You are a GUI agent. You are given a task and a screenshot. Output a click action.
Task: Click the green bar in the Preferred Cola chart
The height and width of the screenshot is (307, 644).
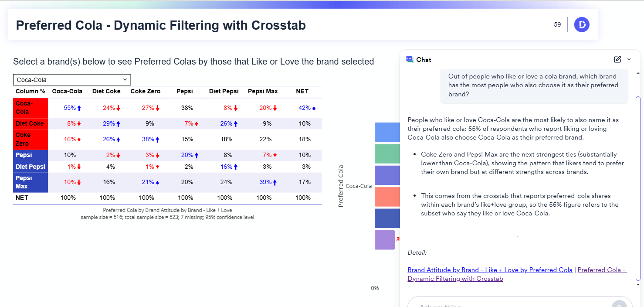click(388, 153)
